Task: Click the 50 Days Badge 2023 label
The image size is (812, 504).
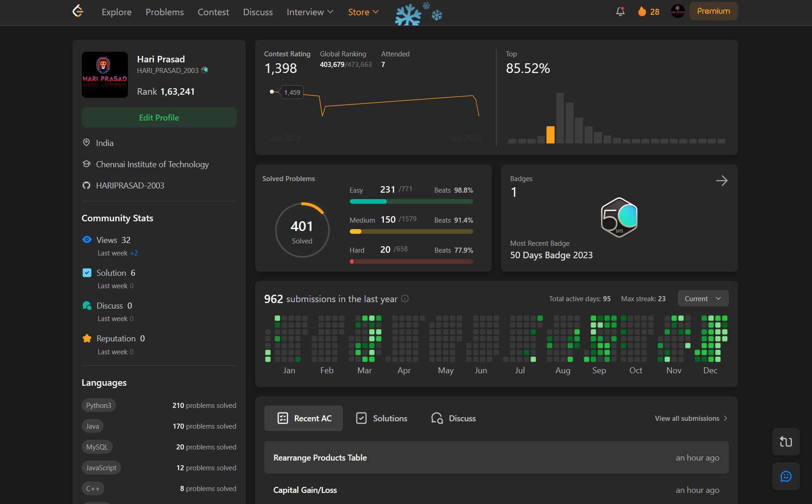Action: click(x=551, y=255)
